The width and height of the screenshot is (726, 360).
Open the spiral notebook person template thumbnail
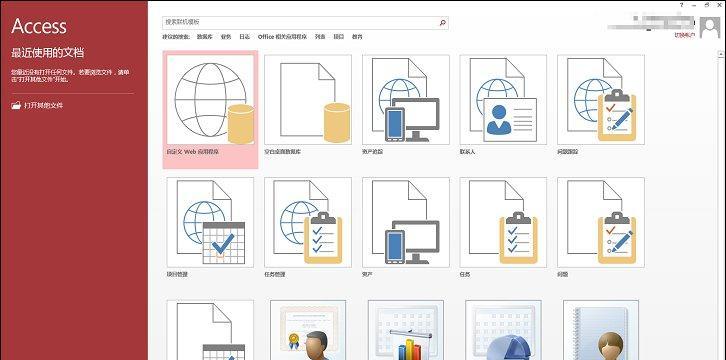click(601, 330)
